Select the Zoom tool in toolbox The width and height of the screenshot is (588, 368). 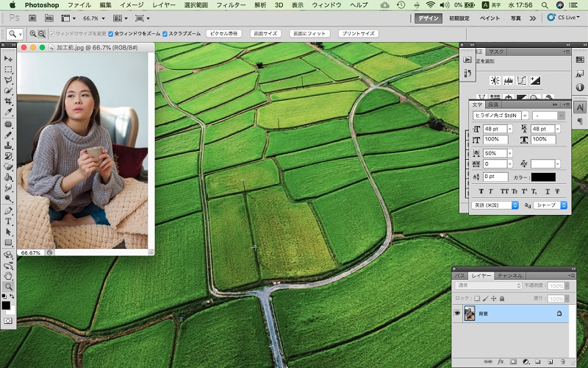tap(8, 286)
